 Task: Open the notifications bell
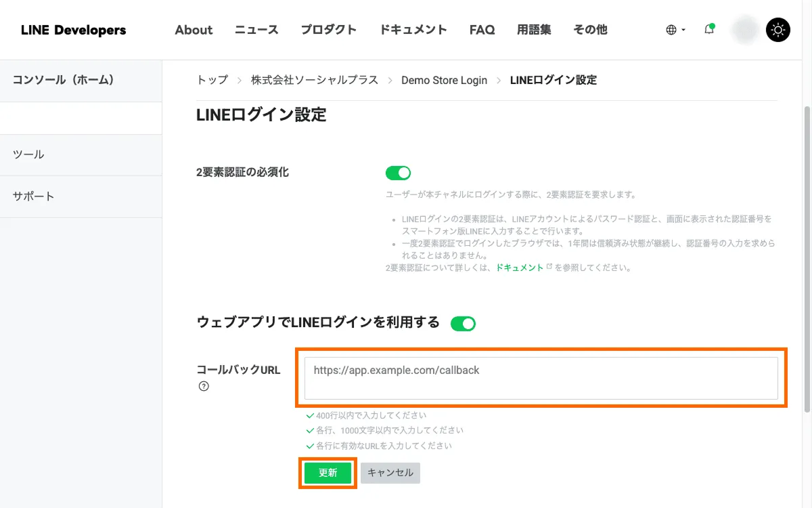[709, 29]
